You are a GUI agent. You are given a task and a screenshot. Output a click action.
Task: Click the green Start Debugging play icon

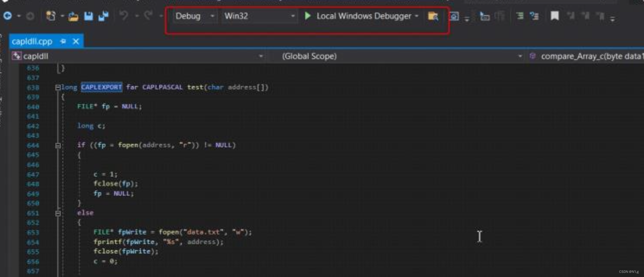click(307, 16)
